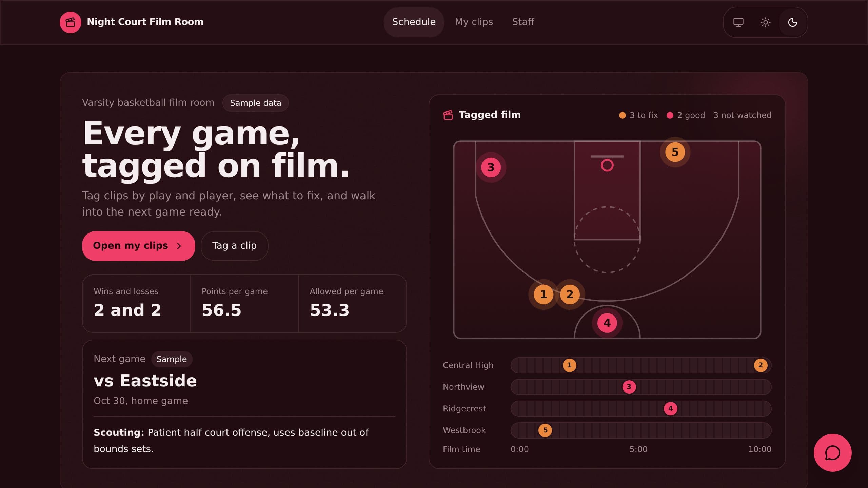Click the Tag a clip button
This screenshot has height=488, width=868.
234,246
